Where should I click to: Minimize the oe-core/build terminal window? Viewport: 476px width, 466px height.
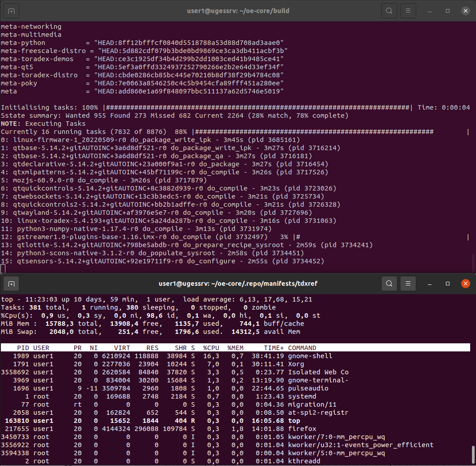tap(430, 11)
